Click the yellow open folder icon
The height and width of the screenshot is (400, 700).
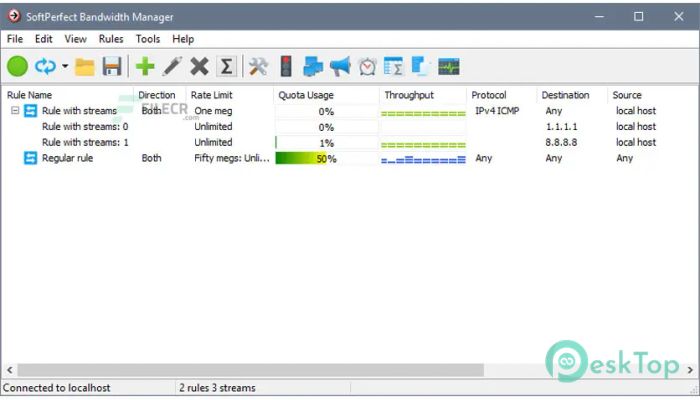[85, 67]
